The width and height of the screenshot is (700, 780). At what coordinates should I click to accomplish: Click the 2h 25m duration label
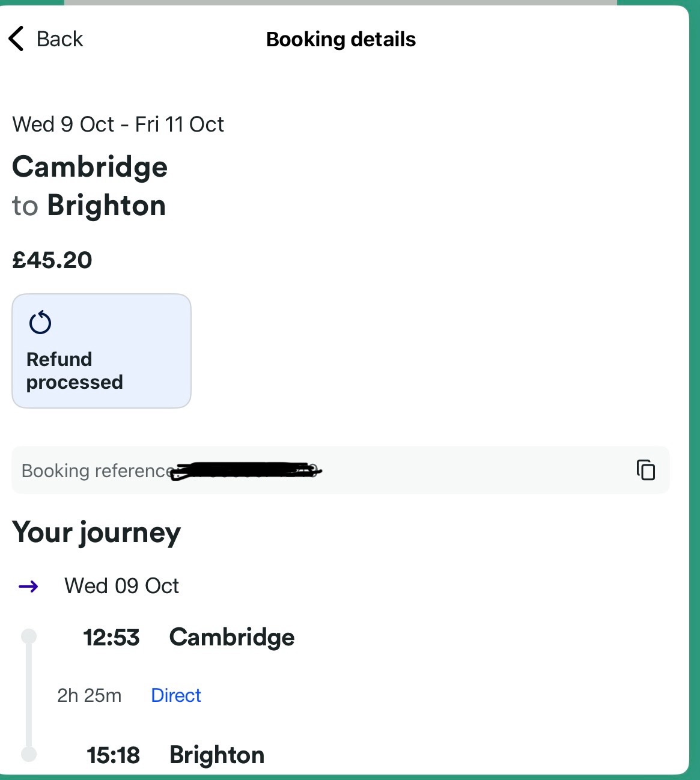[x=90, y=695]
